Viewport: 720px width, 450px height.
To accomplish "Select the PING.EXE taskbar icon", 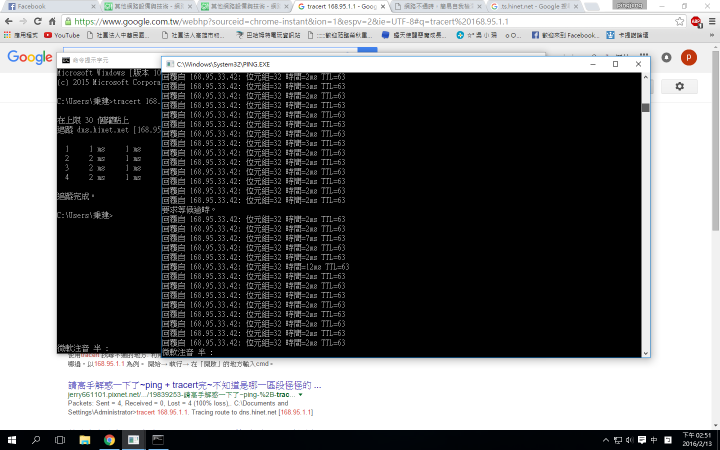I will click(x=134, y=440).
